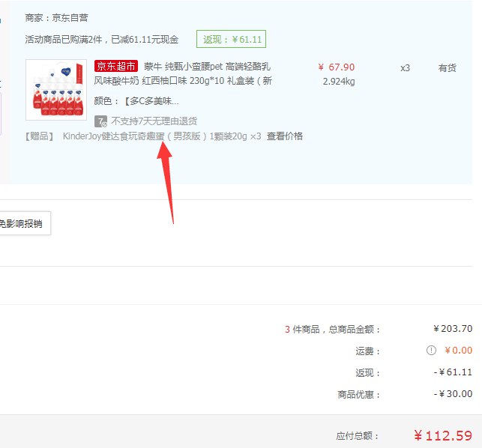Screen dimensions: 482x448
Task: Click the 免影响报销 button
Action: (25, 223)
